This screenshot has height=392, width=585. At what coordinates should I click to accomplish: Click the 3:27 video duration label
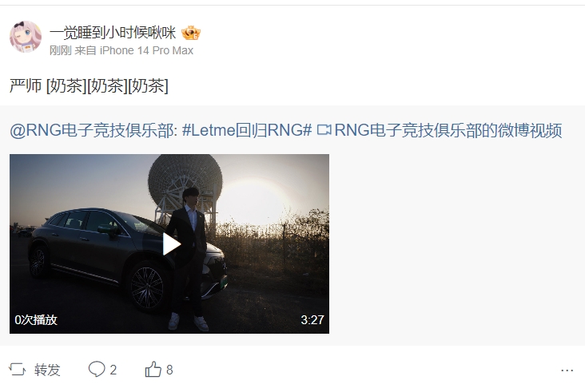click(x=312, y=319)
